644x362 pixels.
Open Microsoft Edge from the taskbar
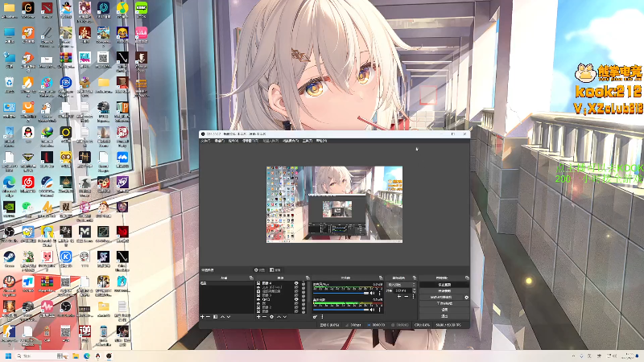point(87,356)
